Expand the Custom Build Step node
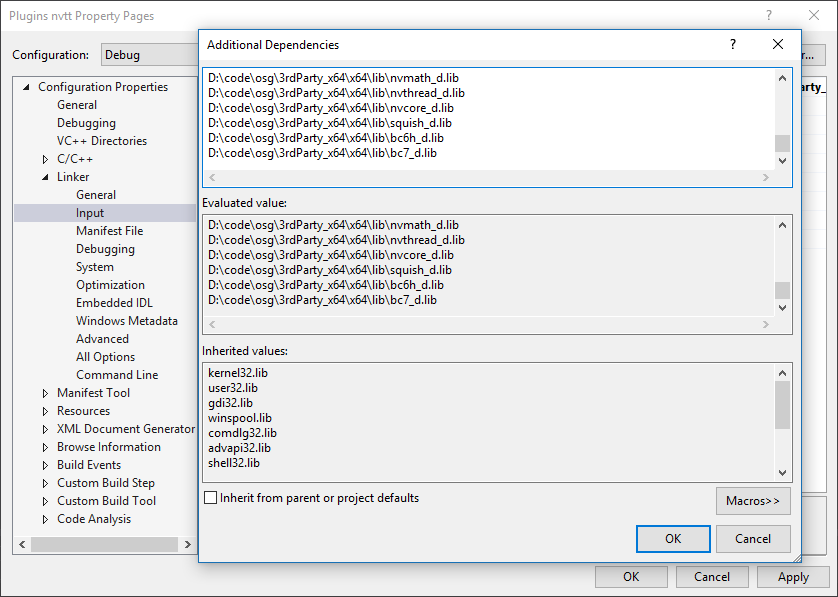This screenshot has height=597, width=838. pyautogui.click(x=44, y=482)
